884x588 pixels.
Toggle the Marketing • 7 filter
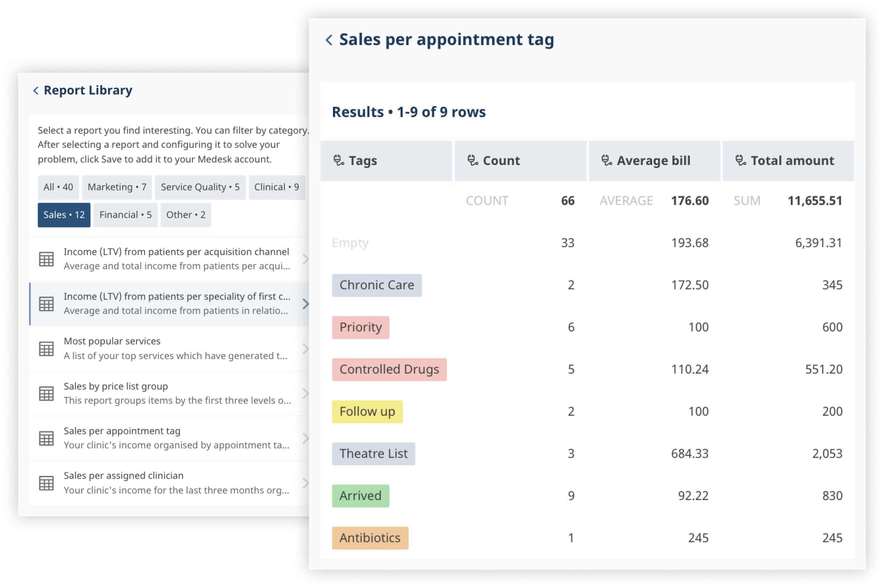pyautogui.click(x=117, y=187)
